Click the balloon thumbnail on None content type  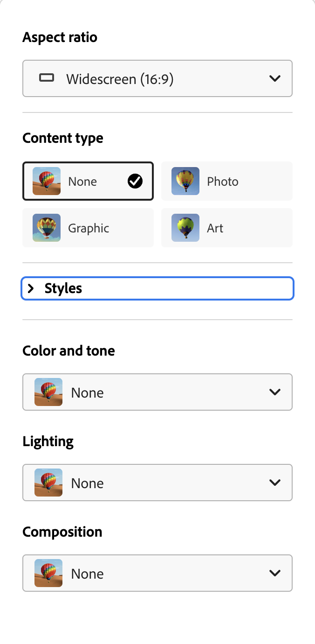click(47, 181)
